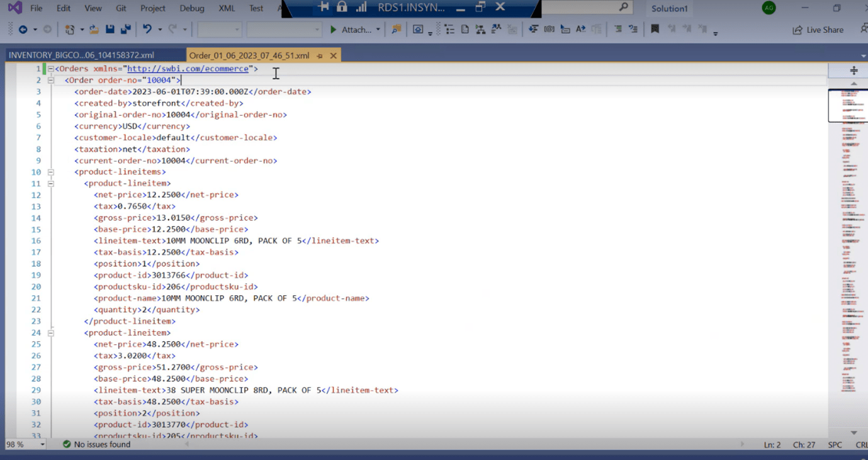Close the Order_01_06_2023_07_46_51.xml tab
The height and width of the screenshot is (460, 868).
334,55
